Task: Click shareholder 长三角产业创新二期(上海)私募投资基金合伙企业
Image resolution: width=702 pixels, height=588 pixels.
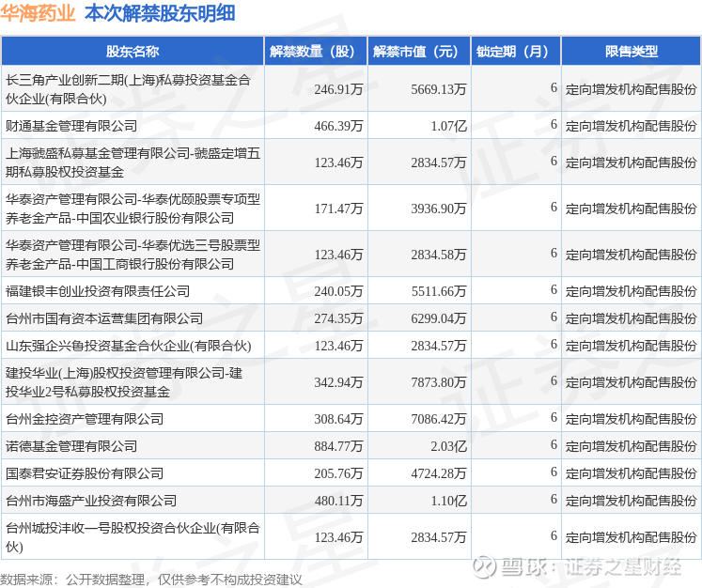Action: [128, 89]
